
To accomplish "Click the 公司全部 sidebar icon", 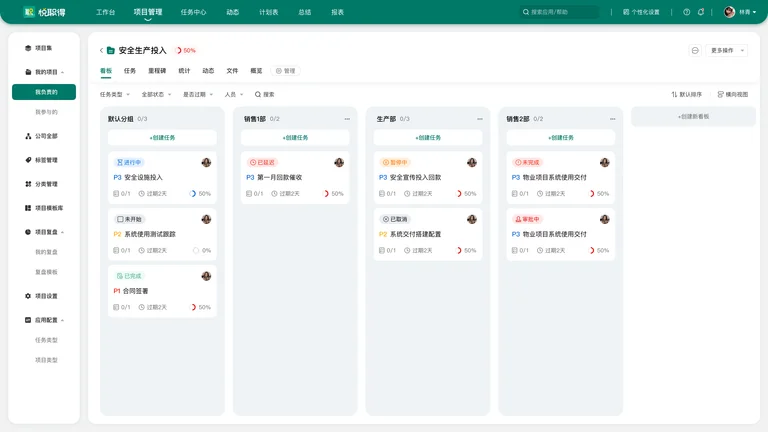I will point(28,136).
